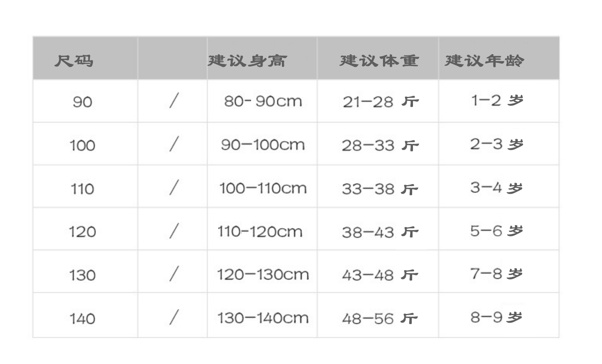Click the 尺码 column header
602x364 pixels.
(x=74, y=61)
